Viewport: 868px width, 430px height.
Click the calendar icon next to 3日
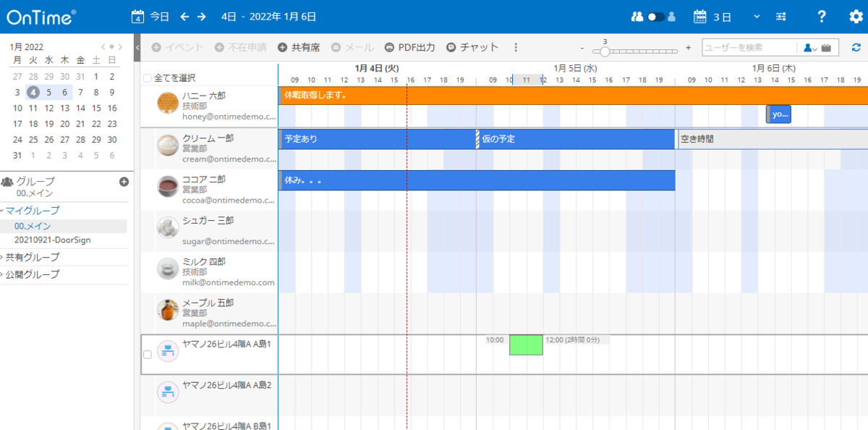[x=699, y=17]
